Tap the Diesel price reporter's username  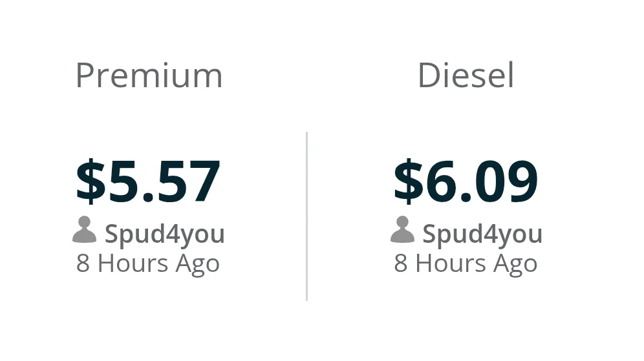[482, 234]
